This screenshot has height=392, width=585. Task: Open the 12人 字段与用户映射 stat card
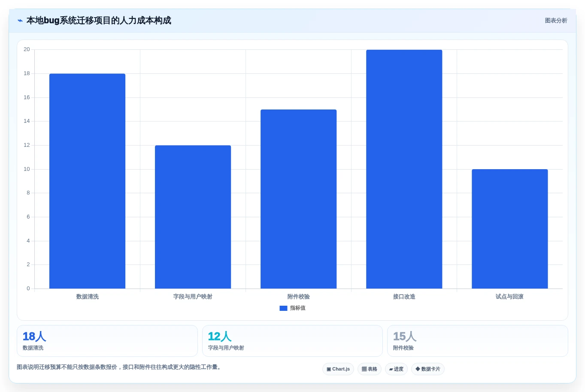(x=292, y=341)
